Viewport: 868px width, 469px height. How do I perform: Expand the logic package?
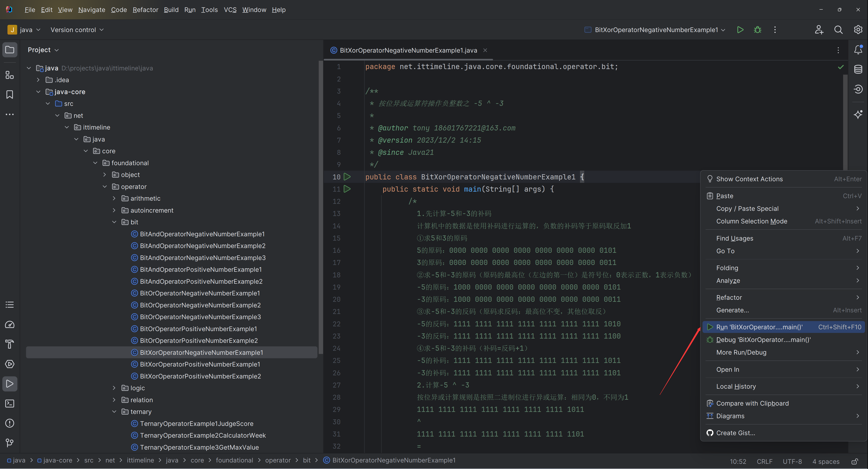114,388
